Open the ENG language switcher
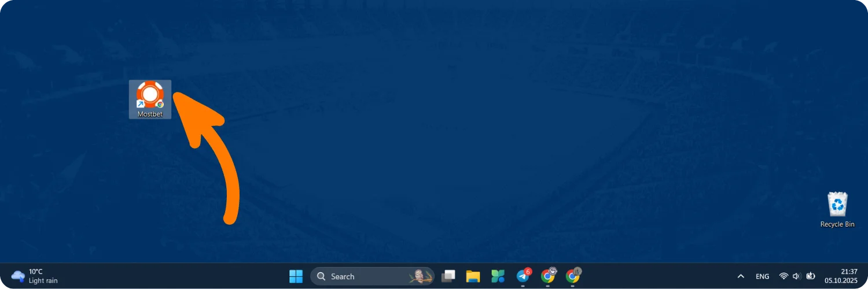 pyautogui.click(x=763, y=276)
